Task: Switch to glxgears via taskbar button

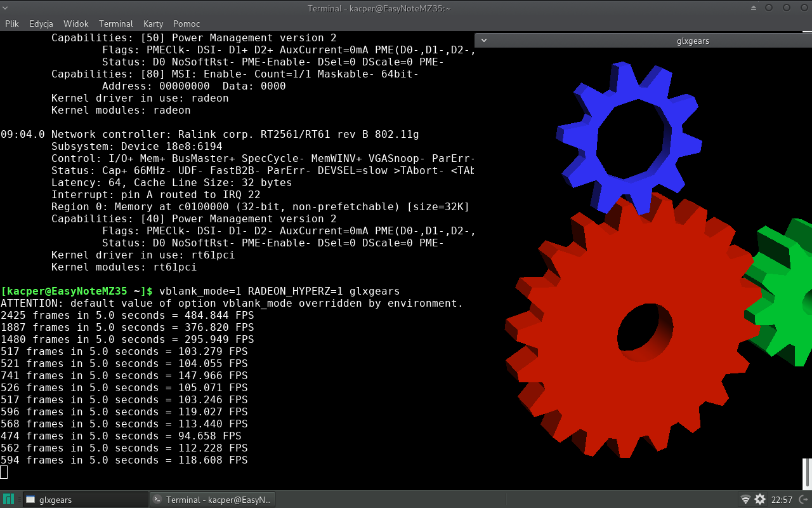Action: tap(85, 500)
